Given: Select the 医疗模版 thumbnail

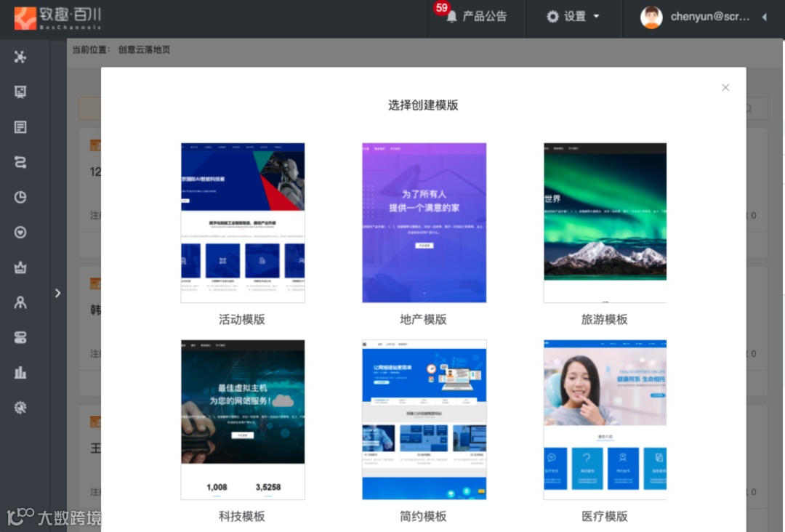Looking at the screenshot, I should click(605, 419).
